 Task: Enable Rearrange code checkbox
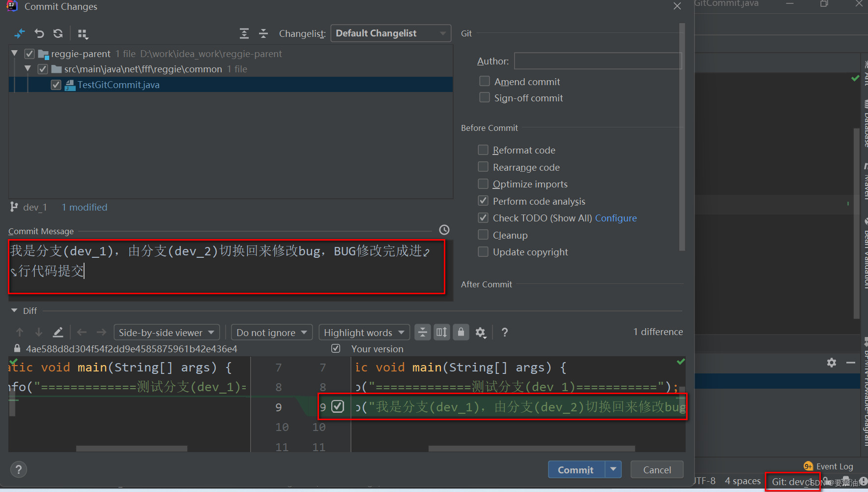tap(483, 167)
